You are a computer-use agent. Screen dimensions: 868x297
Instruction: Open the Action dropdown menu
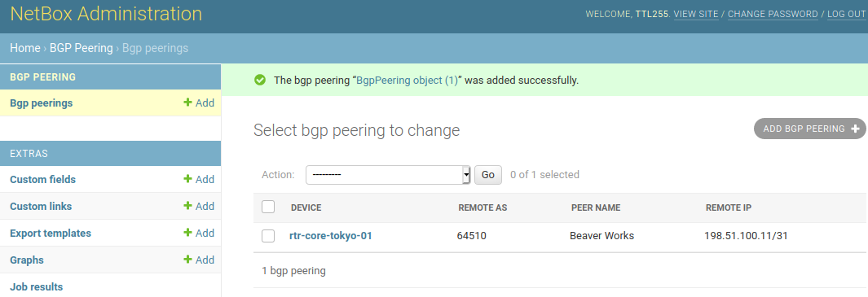[387, 175]
